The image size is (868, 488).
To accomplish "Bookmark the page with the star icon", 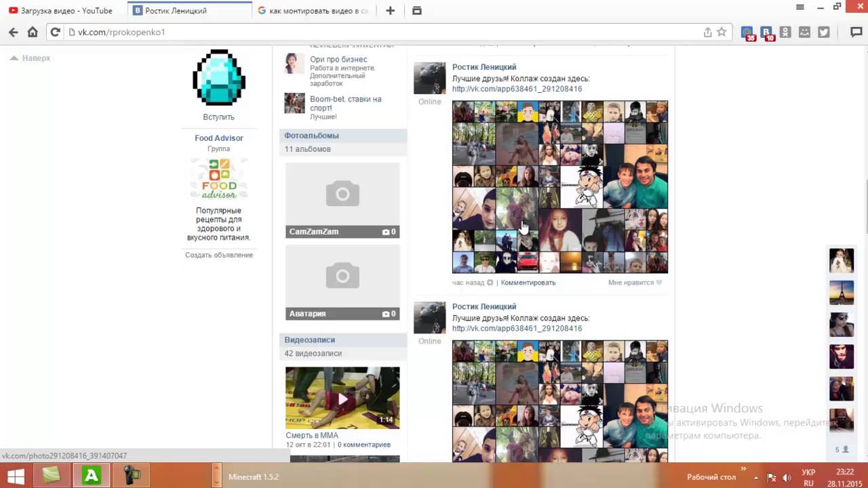I will [x=722, y=32].
